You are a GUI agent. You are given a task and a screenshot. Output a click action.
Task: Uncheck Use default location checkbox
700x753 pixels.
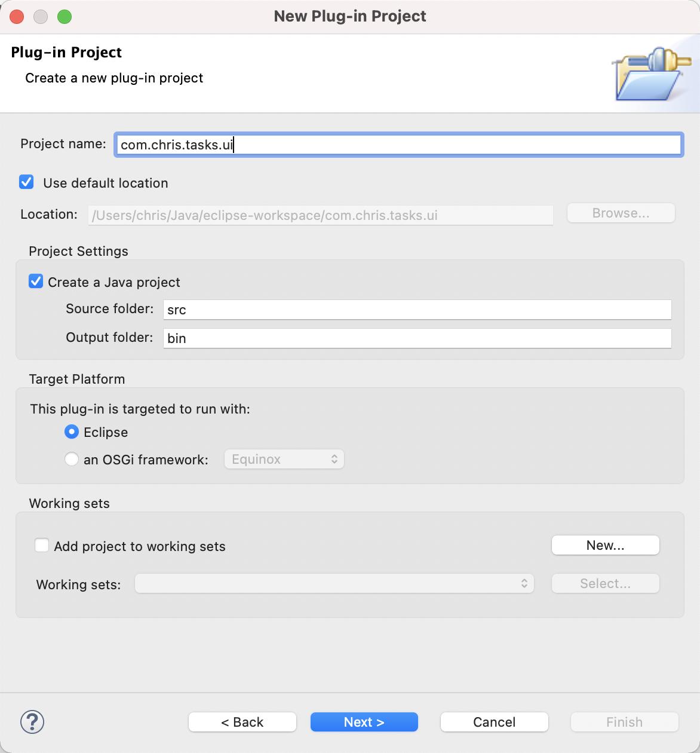pyautogui.click(x=27, y=182)
